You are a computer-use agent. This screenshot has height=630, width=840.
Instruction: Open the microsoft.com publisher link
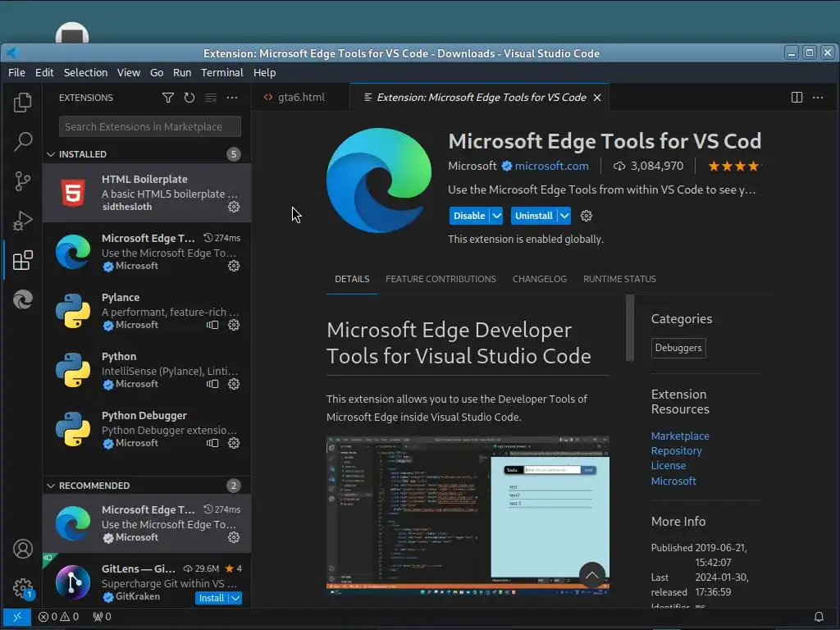point(552,166)
